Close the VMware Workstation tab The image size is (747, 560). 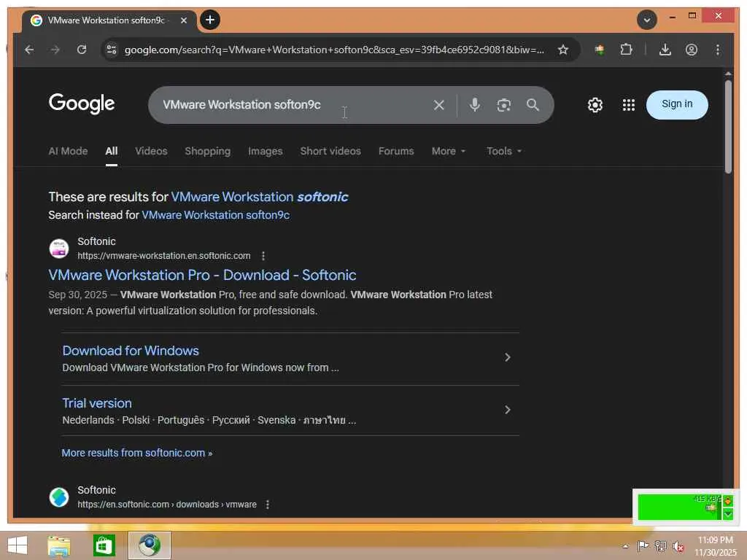coord(183,20)
